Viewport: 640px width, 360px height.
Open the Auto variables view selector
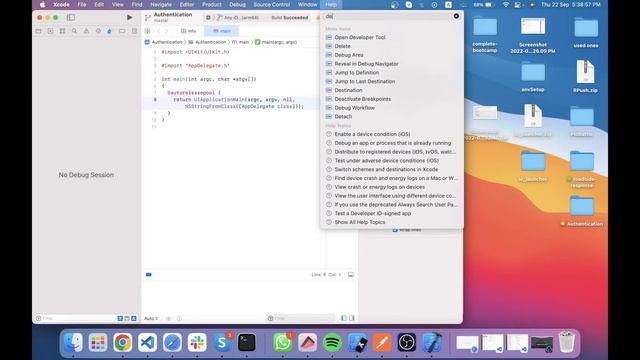(151, 318)
